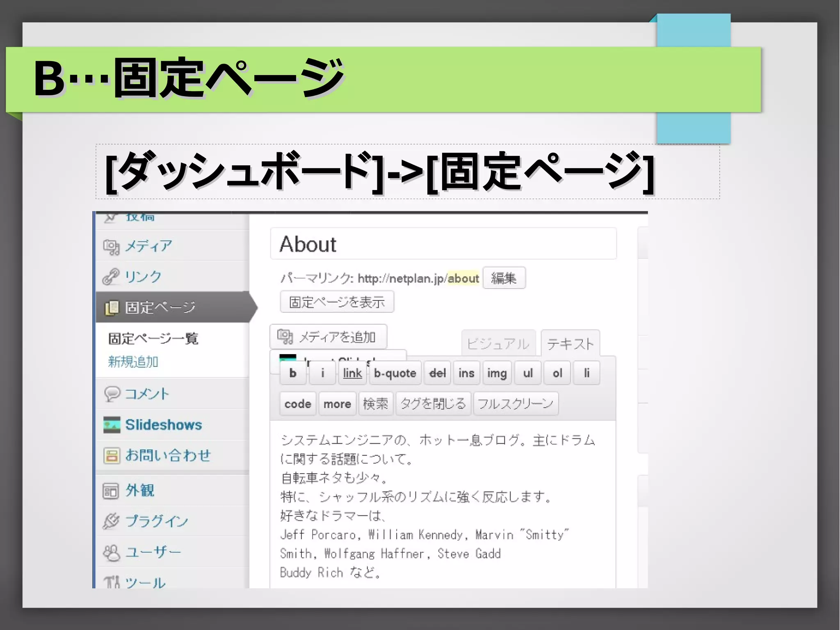Click the Appearance (外観) icon
Screen dimensions: 840x630
[111, 490]
